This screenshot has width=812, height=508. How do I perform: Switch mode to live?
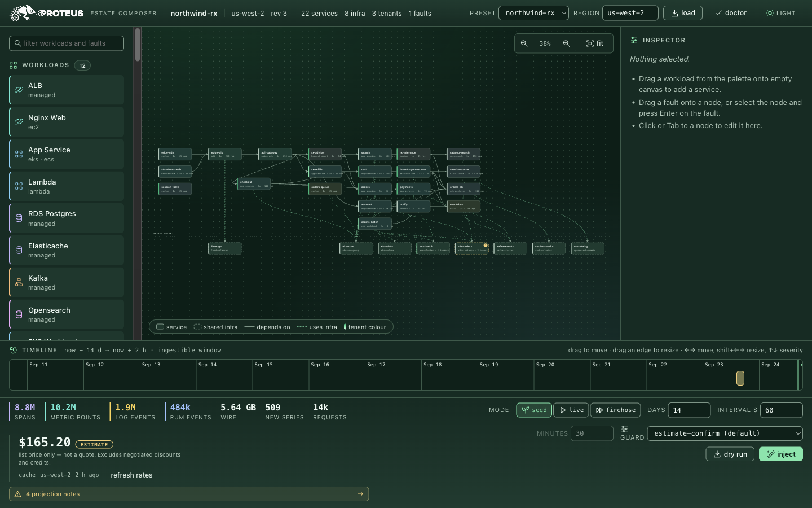tap(571, 410)
